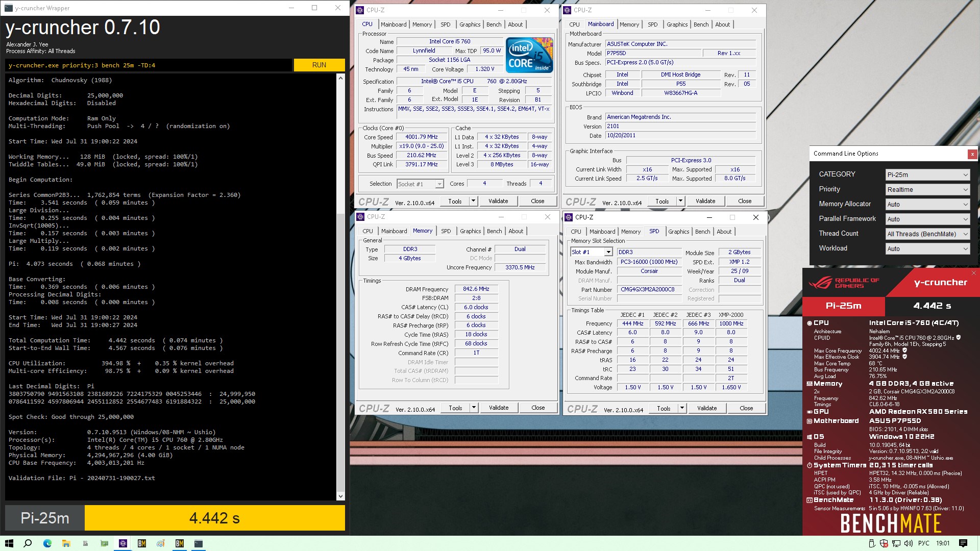980x551 pixels.
Task: Click the Motherboard icon in BenchMate panel
Action: (810, 421)
